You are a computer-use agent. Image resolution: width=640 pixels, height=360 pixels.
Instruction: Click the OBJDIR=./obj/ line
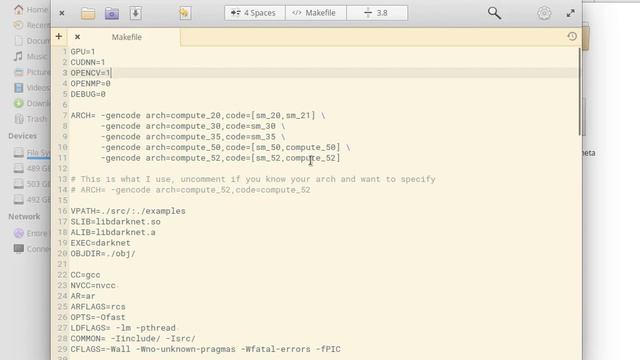click(x=103, y=253)
